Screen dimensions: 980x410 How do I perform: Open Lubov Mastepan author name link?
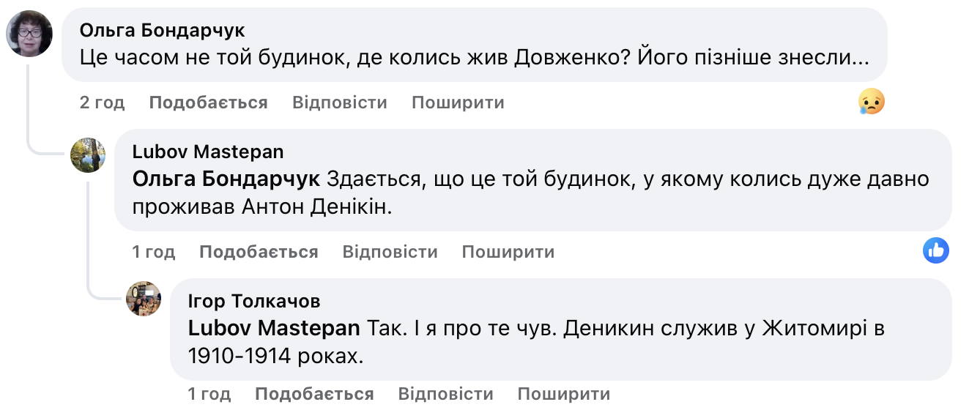click(208, 152)
